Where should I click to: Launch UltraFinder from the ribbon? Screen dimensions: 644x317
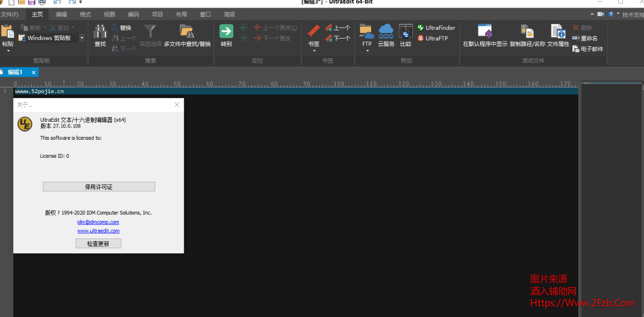point(436,28)
